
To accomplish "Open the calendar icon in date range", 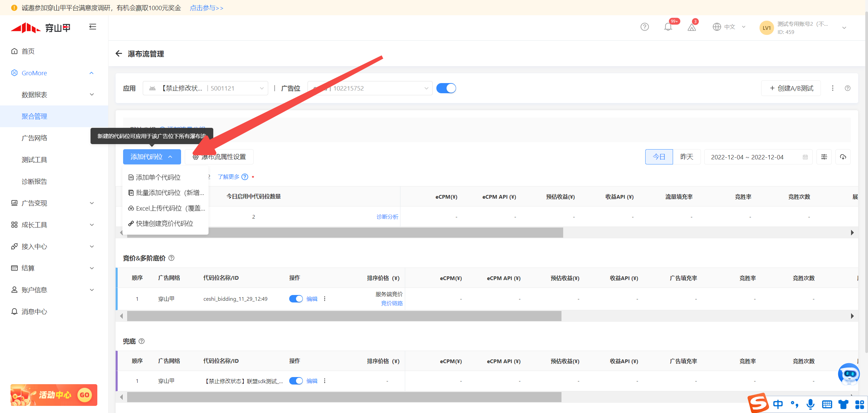I will [x=805, y=157].
